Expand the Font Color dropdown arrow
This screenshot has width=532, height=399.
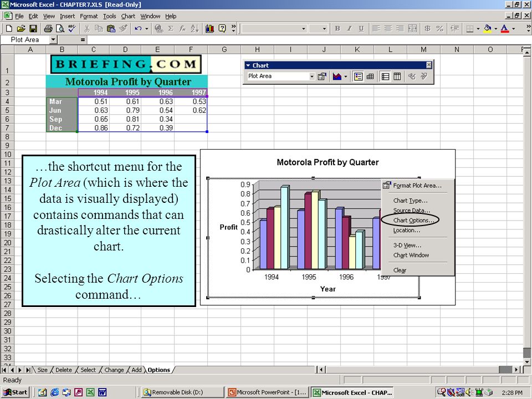point(514,28)
